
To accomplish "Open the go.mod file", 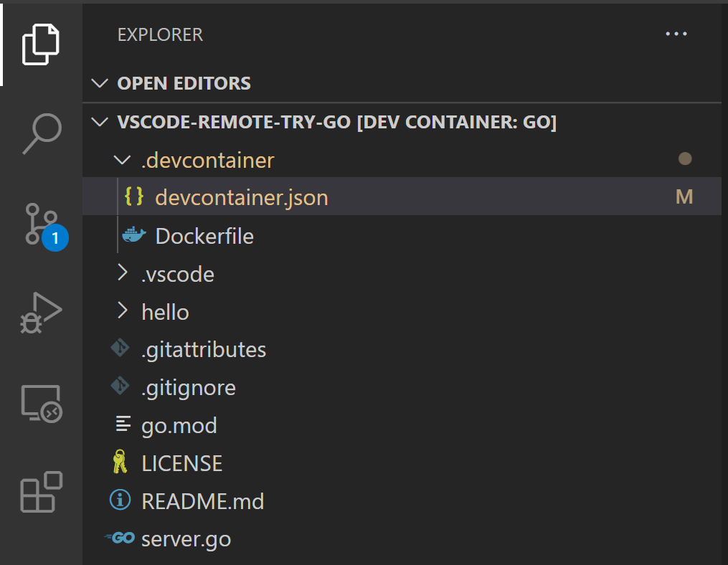I will point(179,424).
